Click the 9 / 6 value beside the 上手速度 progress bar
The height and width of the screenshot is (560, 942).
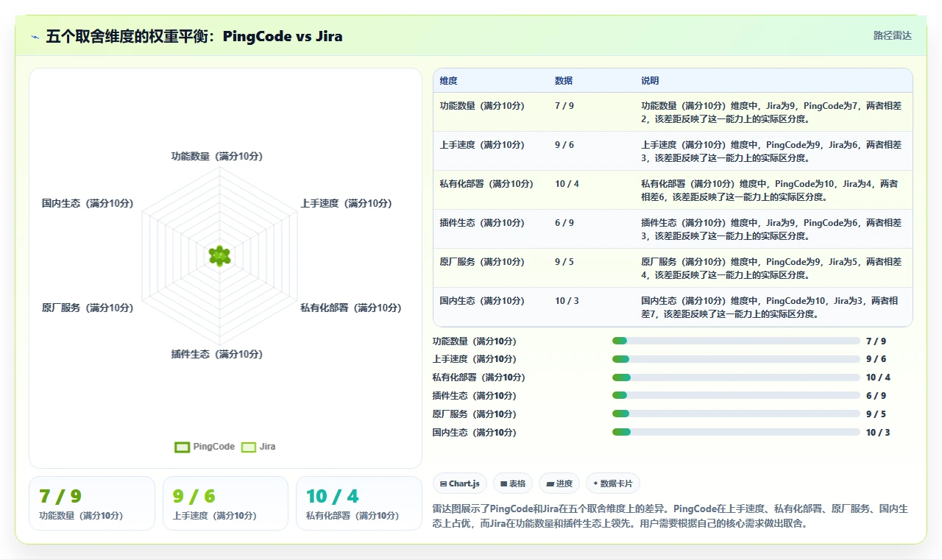click(876, 359)
